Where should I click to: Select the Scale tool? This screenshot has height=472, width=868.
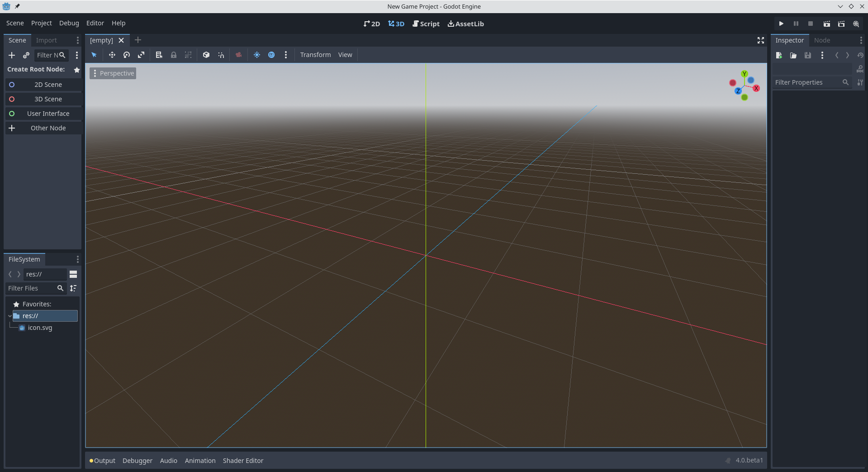tap(141, 55)
